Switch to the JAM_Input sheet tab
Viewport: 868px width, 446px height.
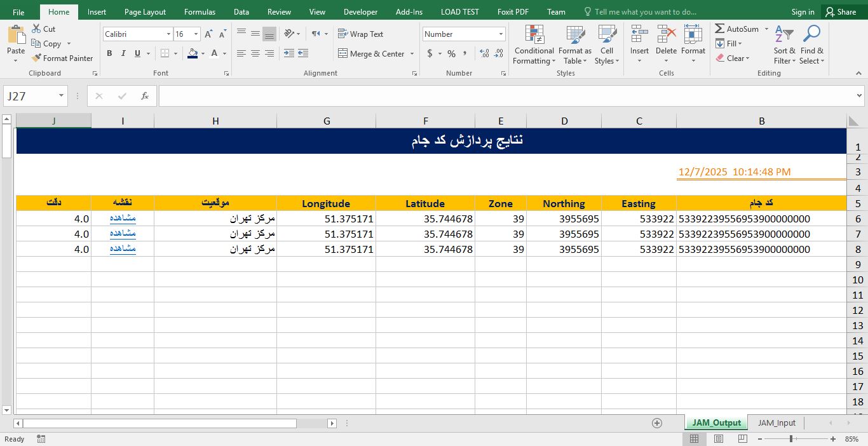click(x=776, y=423)
